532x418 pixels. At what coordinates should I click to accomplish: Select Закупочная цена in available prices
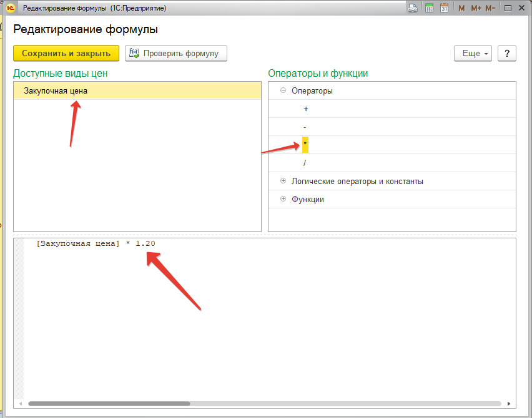(56, 90)
